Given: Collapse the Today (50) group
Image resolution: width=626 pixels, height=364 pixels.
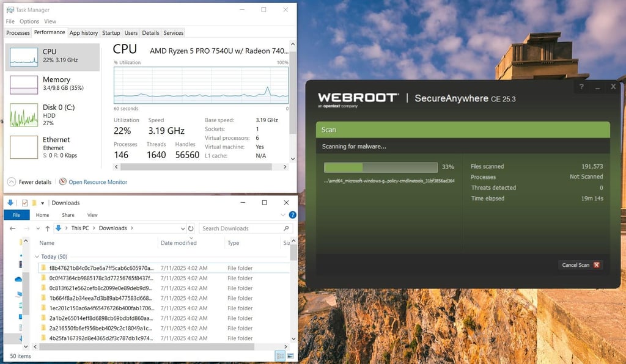Looking at the screenshot, I should coord(37,257).
